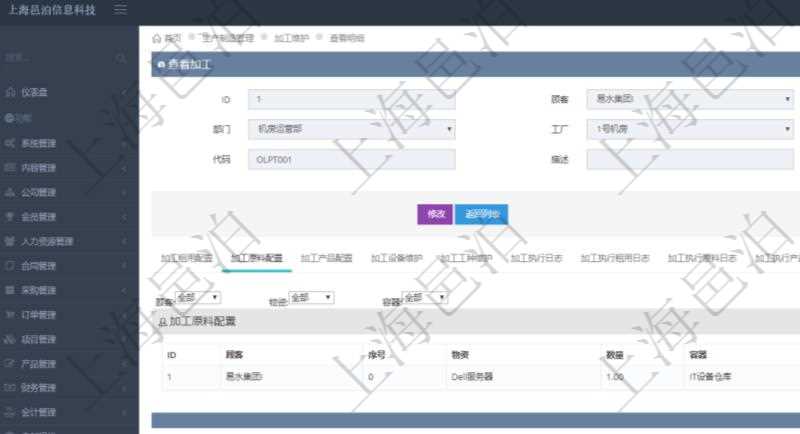Click the purple 修改 button
800x434 pixels.
click(x=435, y=214)
